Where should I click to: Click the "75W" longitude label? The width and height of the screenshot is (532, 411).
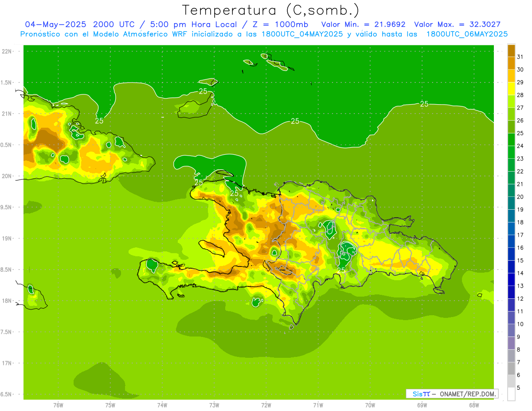pos(110,405)
